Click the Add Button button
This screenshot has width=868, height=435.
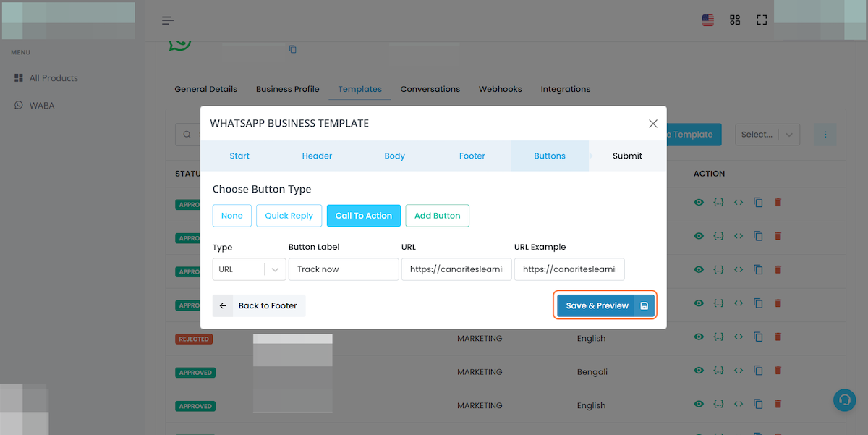(438, 216)
